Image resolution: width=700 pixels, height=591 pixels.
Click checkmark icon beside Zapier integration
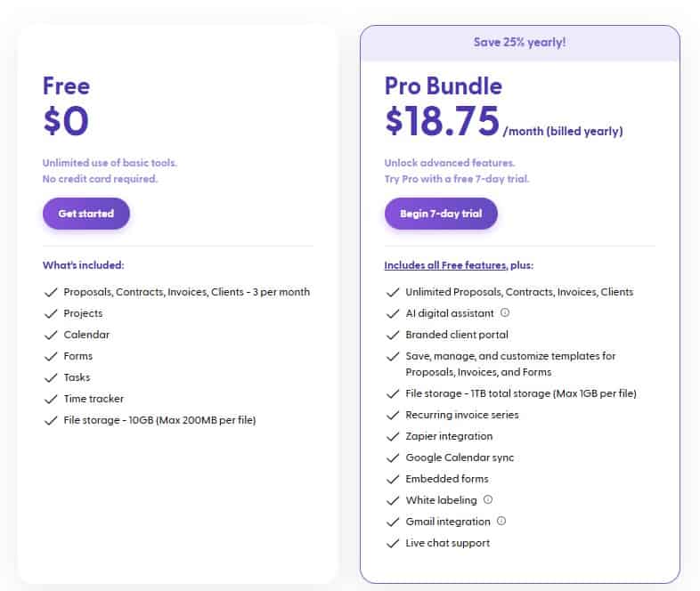(392, 436)
